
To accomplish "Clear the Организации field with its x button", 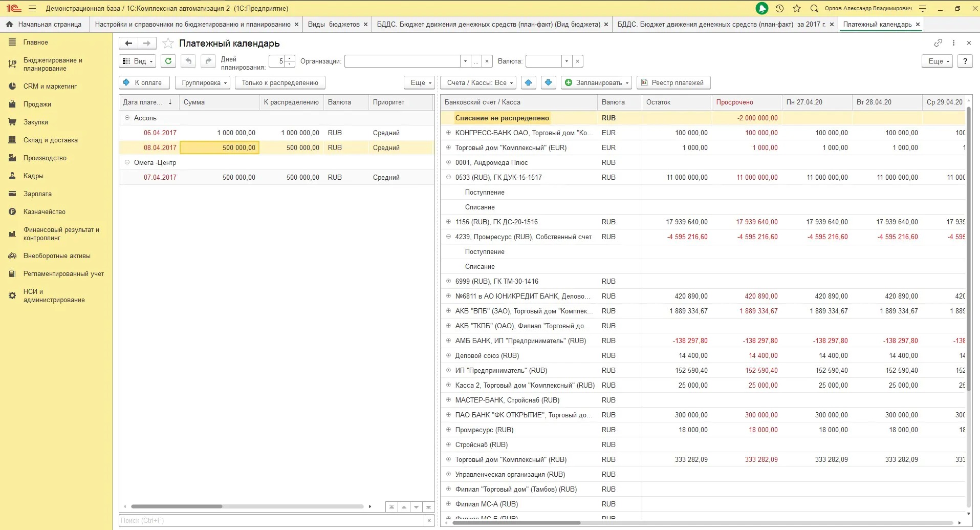I will point(487,61).
